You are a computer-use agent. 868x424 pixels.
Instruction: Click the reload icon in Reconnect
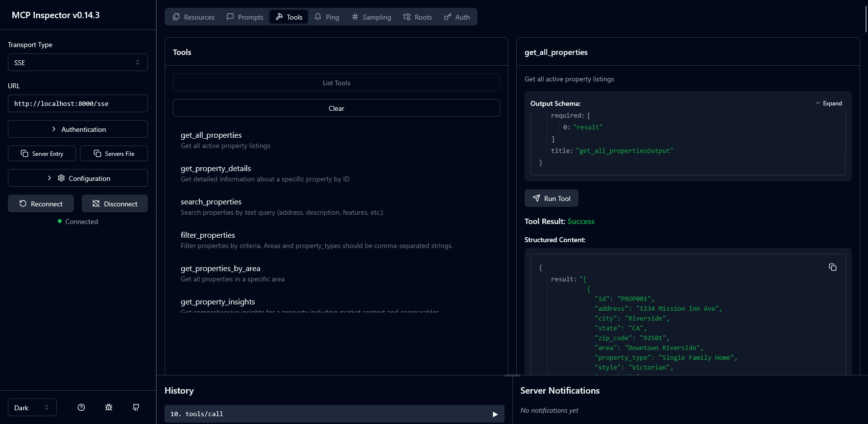click(23, 203)
